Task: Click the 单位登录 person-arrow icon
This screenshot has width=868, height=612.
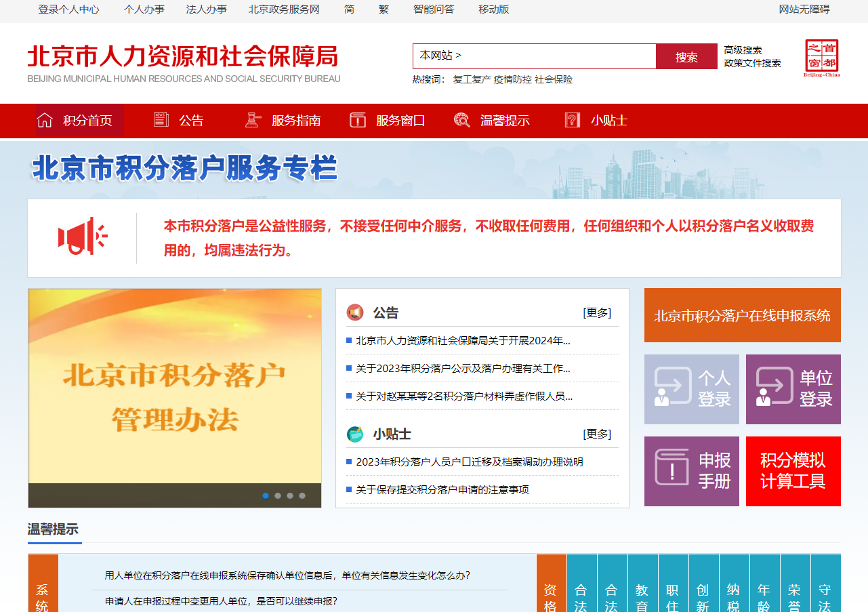Action: pyautogui.click(x=774, y=387)
